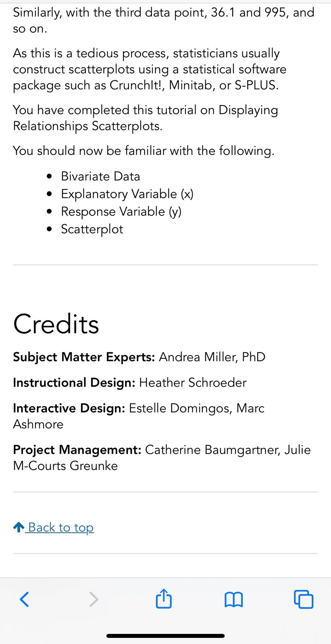The height and width of the screenshot is (644, 331).
Task: Open the share sheet icon
Action: coord(164,598)
